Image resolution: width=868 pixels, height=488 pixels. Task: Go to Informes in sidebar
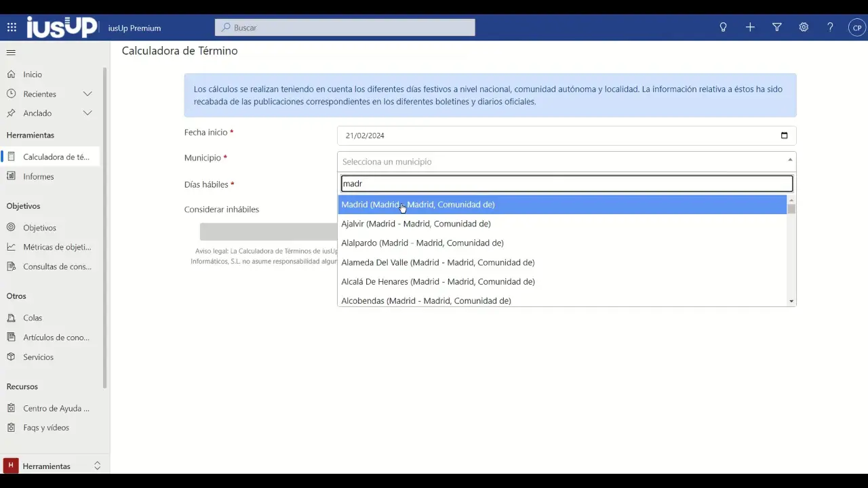(x=38, y=177)
